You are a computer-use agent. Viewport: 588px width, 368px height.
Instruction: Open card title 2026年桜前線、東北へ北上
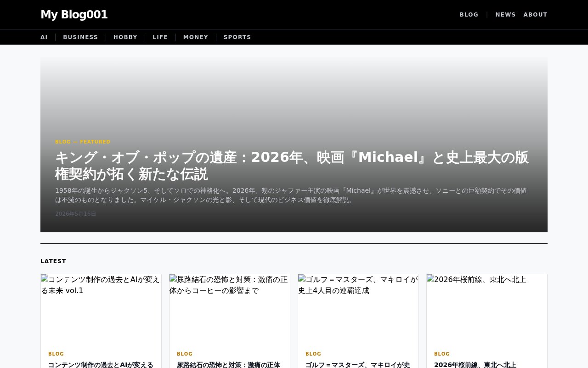[475, 365]
